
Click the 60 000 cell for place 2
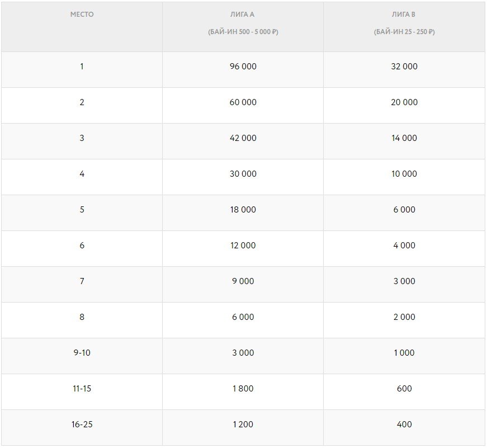coord(243,102)
